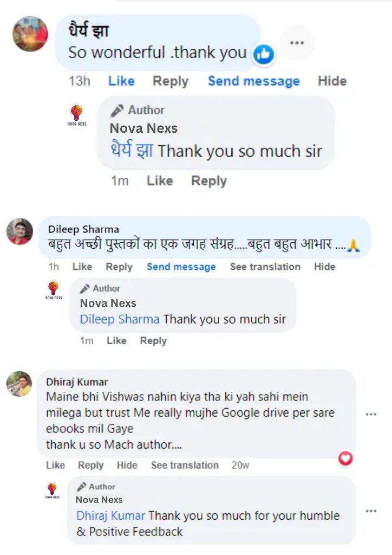Open Dileep Sharma's profile picture
The height and width of the screenshot is (555, 392).
(20, 231)
